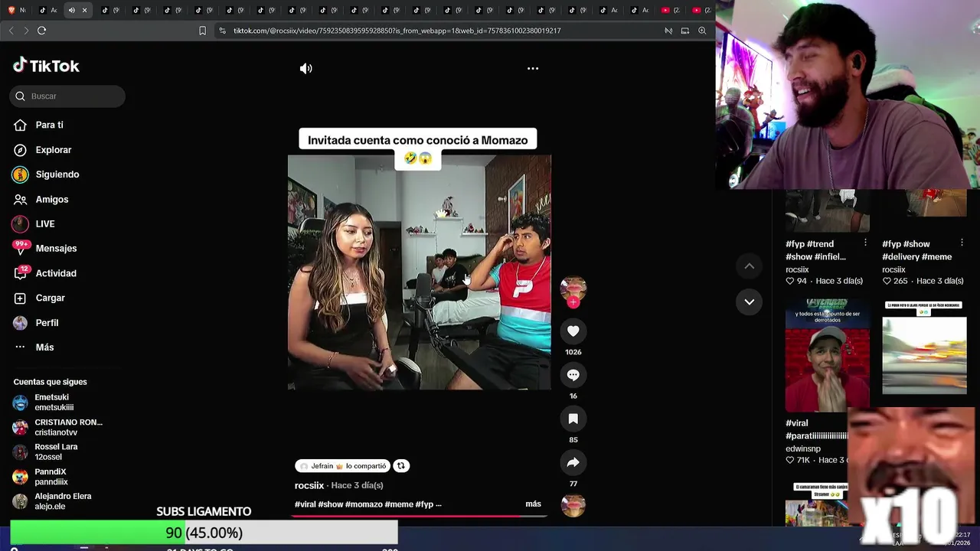Viewport: 980px width, 551px height.
Task: Open rocsiix username under the video
Action: [309, 485]
